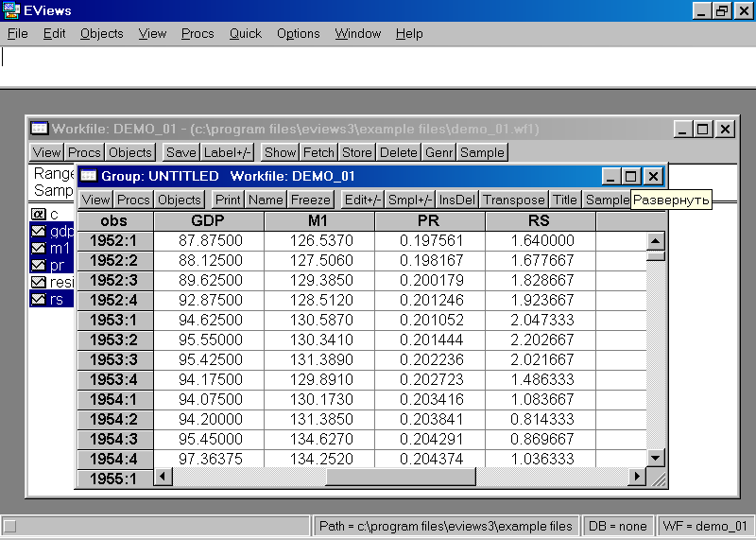Select the gdp series icon
This screenshot has height=540, width=756.
pyautogui.click(x=38, y=231)
